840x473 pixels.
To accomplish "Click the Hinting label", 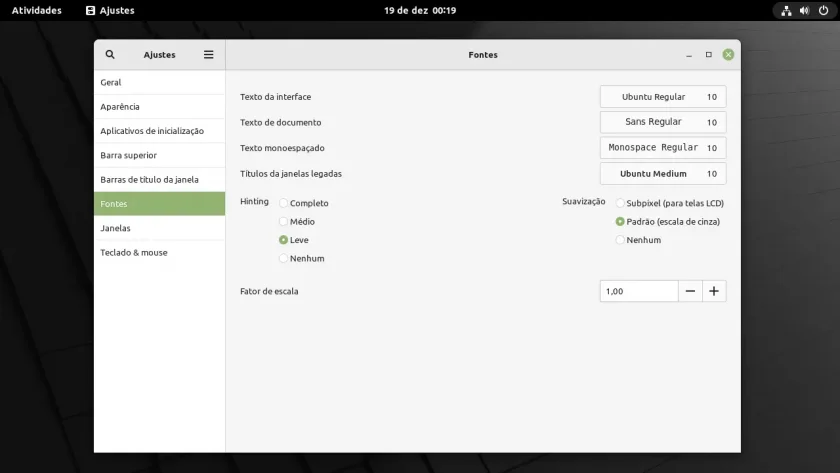I will point(254,201).
